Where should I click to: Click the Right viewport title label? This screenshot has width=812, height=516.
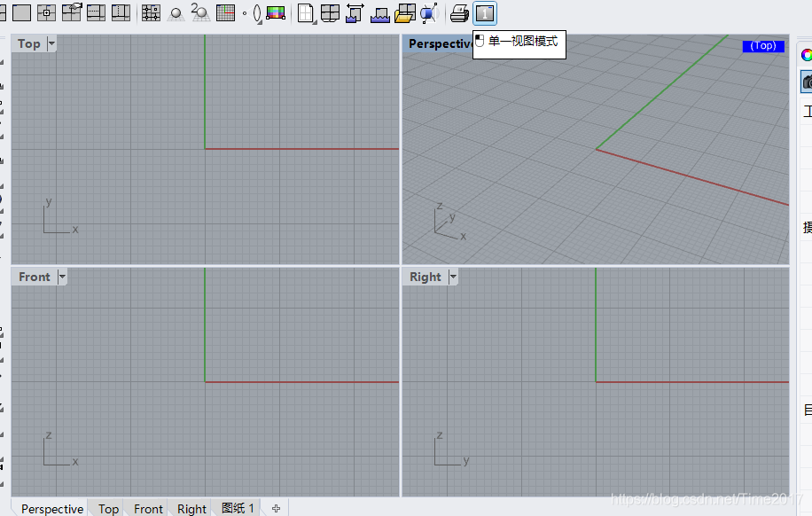[426, 277]
